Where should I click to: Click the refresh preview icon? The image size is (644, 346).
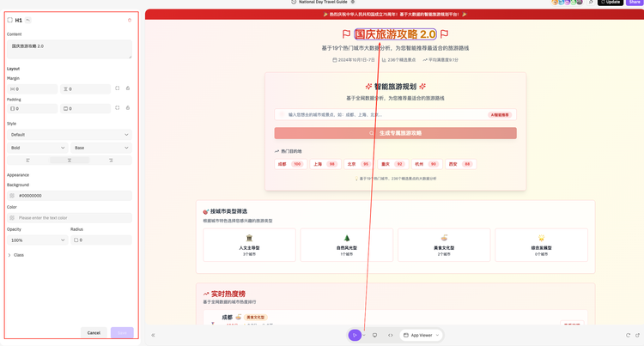coord(628,335)
